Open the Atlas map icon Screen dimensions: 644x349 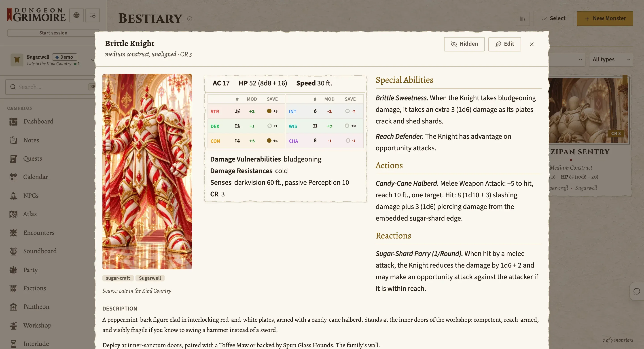pos(13,214)
